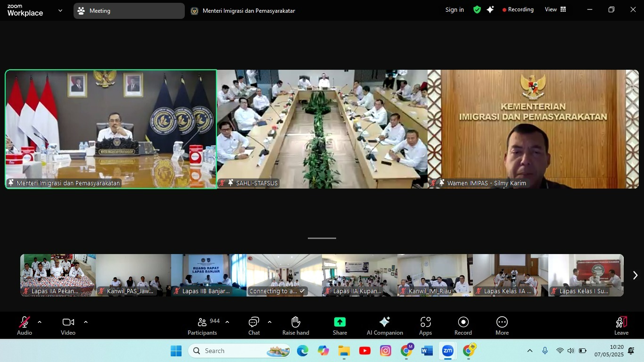Click the Leave meeting button
The image size is (644, 362).
(621, 326)
